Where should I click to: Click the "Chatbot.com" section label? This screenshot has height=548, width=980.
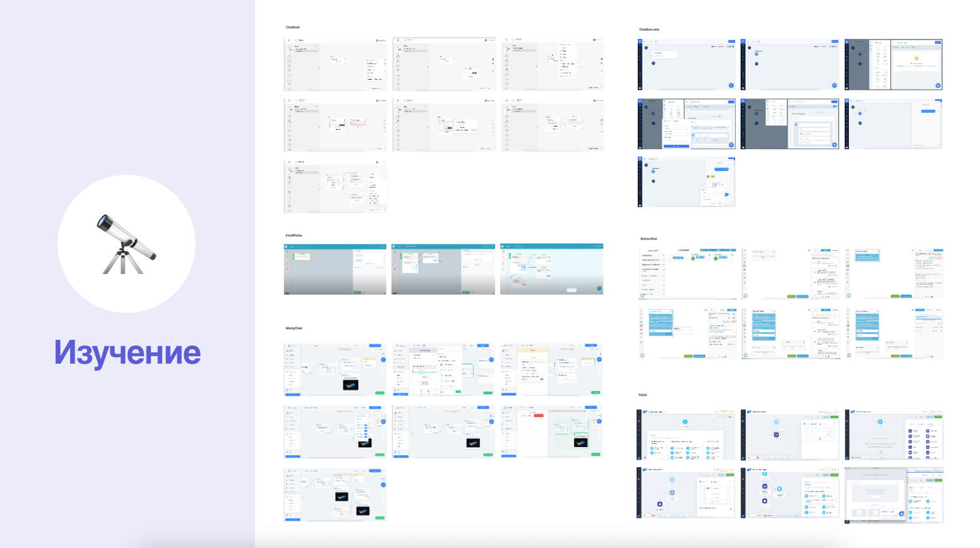point(649,29)
